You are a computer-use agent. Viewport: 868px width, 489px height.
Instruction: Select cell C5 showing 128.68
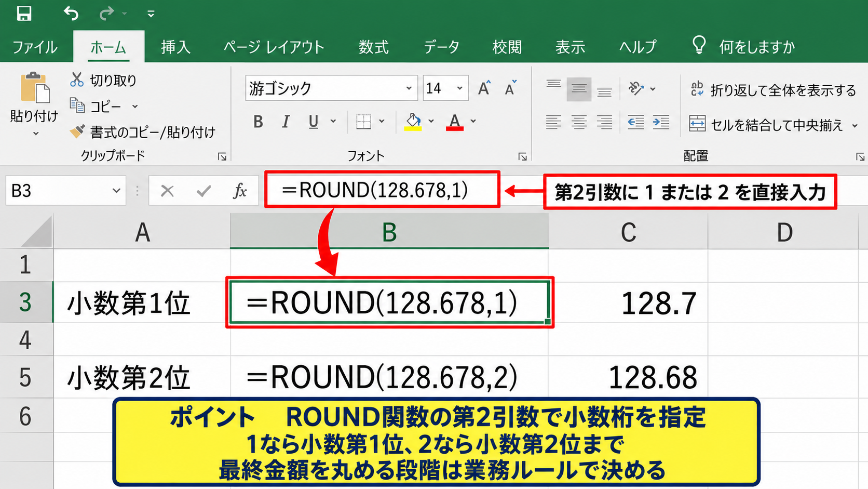(x=628, y=377)
